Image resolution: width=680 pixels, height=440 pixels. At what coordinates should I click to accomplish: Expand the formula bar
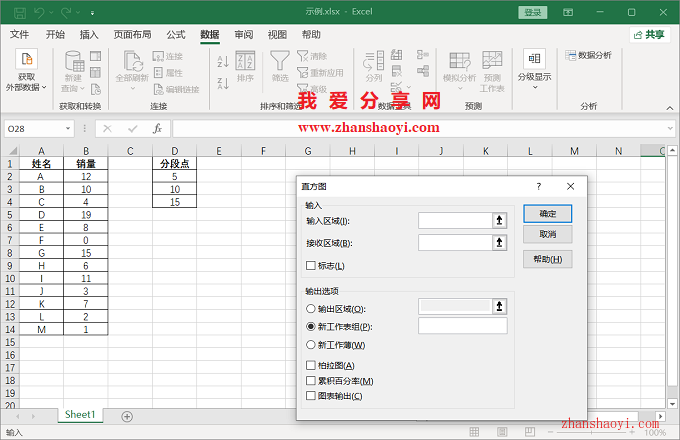coord(670,128)
